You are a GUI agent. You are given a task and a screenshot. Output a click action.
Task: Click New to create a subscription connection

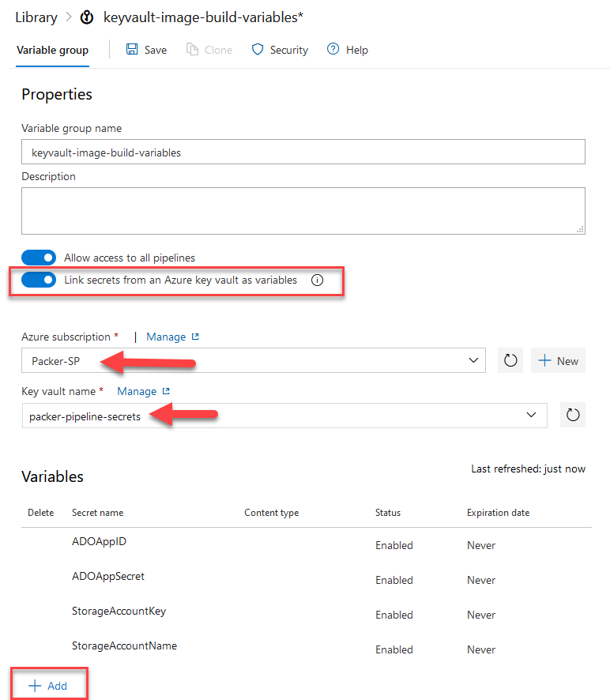click(558, 360)
